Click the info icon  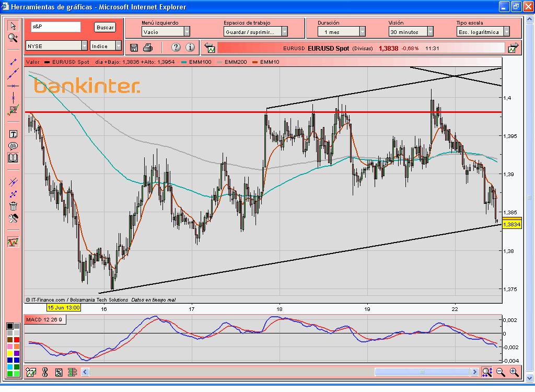pos(190,48)
